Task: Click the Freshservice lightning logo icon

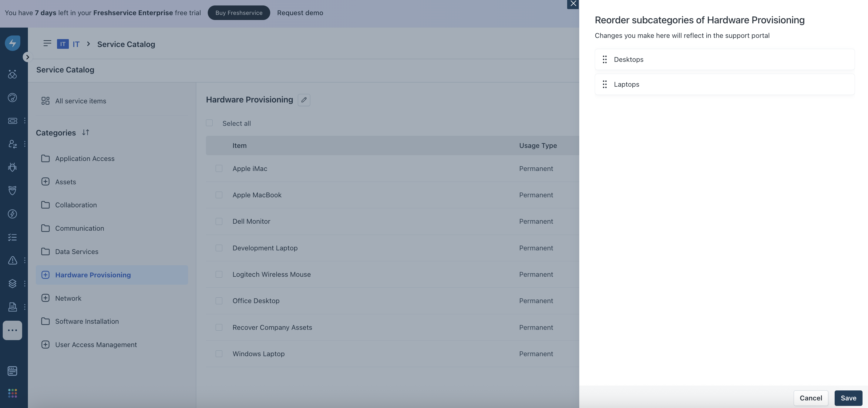Action: [x=12, y=43]
